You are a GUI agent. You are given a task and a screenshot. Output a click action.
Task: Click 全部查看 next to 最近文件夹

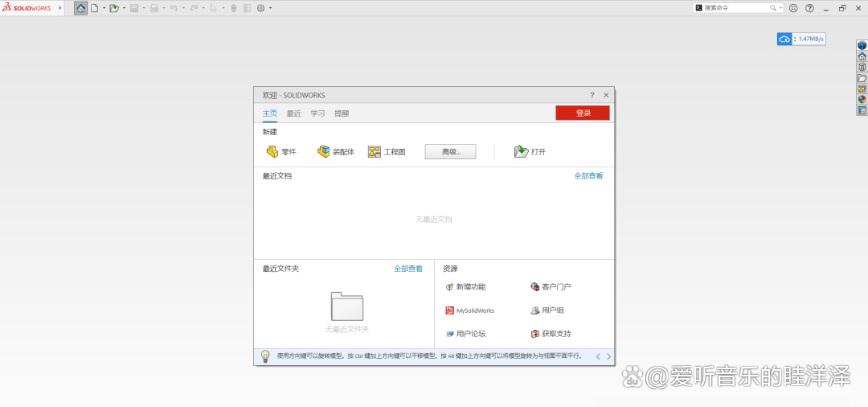[x=408, y=269]
